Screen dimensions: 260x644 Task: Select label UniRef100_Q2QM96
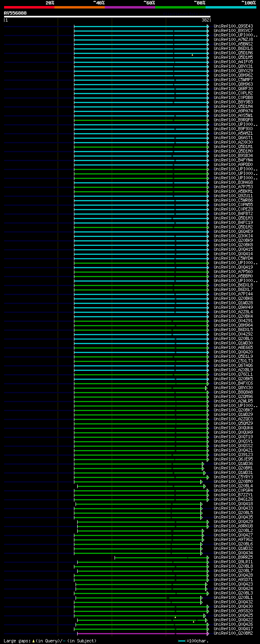tap(233, 396)
